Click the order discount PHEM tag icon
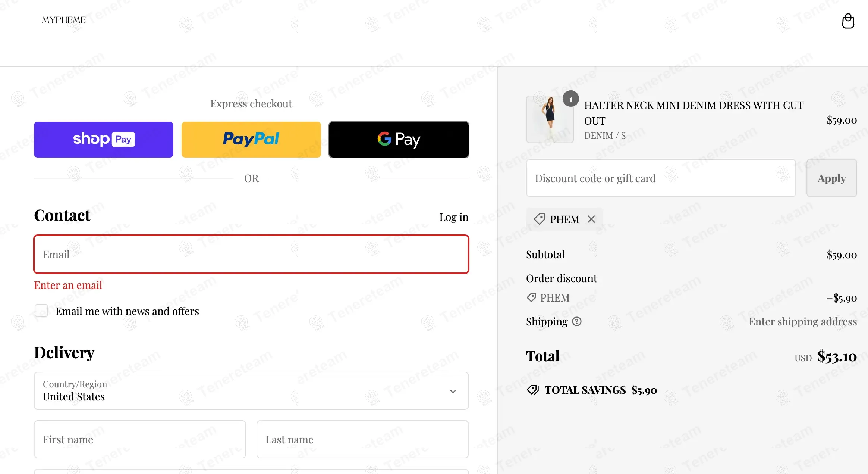 pos(531,297)
